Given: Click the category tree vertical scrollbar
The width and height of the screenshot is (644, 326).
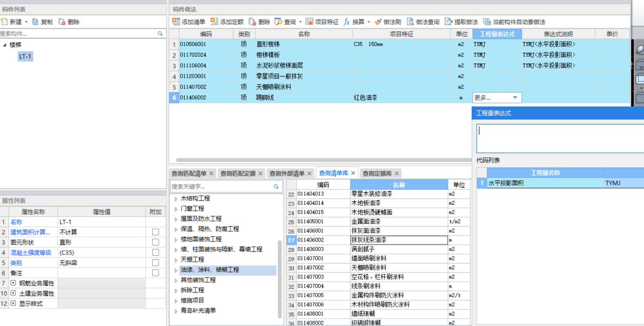Looking at the screenshot, I should [280, 279].
